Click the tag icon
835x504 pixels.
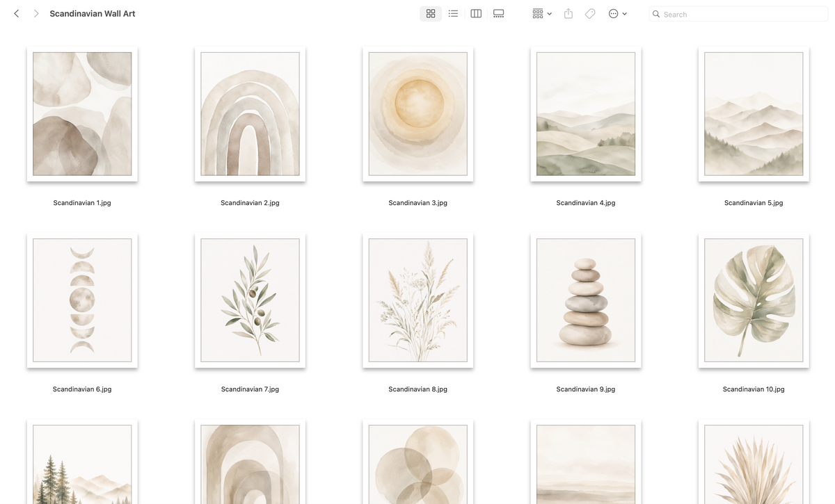tap(590, 13)
